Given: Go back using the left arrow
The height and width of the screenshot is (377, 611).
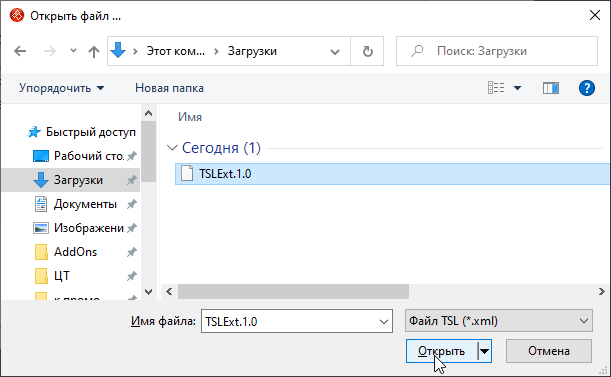Looking at the screenshot, I should [20, 51].
